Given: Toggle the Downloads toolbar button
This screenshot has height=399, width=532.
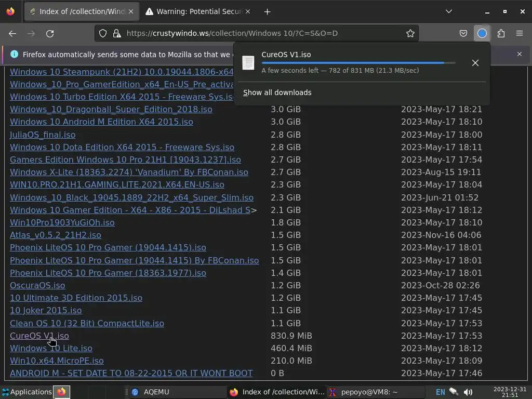Looking at the screenshot, I should pos(482,33).
